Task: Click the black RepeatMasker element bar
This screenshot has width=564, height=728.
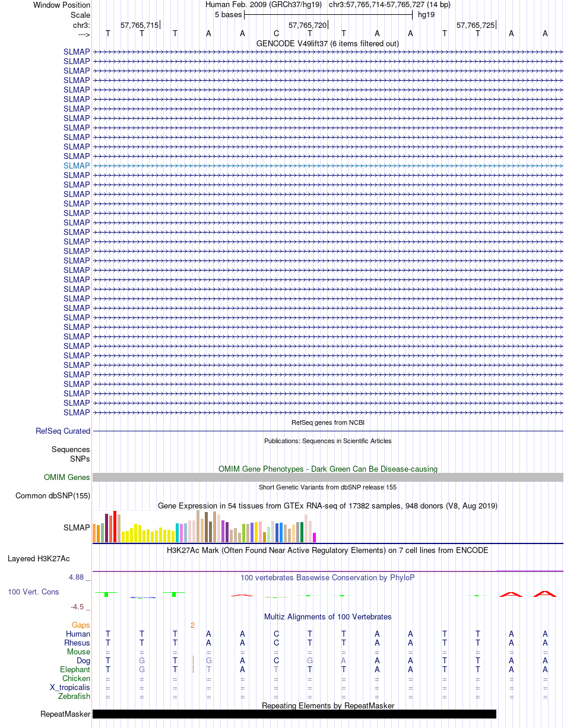Action: coord(294,714)
